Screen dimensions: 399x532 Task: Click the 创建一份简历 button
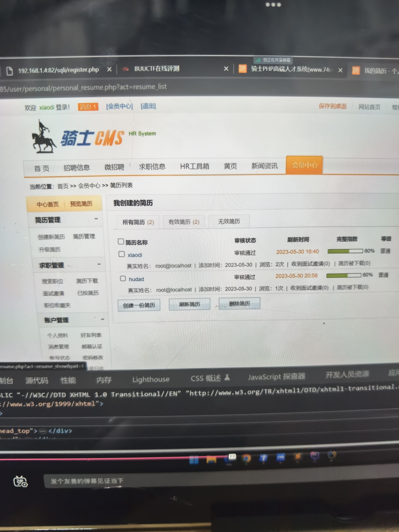[x=139, y=305]
